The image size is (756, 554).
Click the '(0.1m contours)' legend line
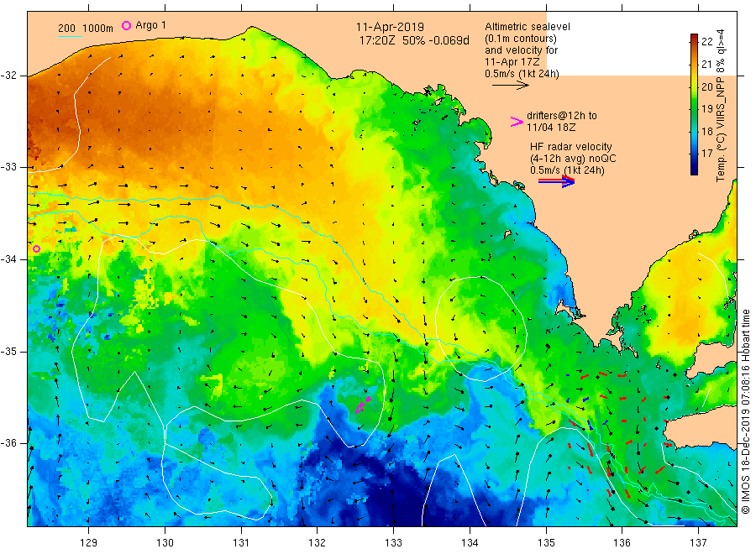[521, 39]
